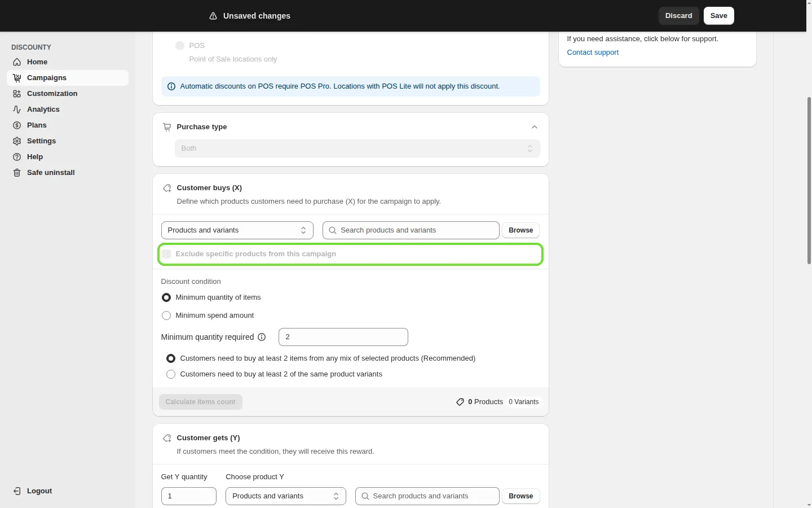Click Customer buys search products field
Viewport: 812px width, 508px height.
tap(411, 230)
